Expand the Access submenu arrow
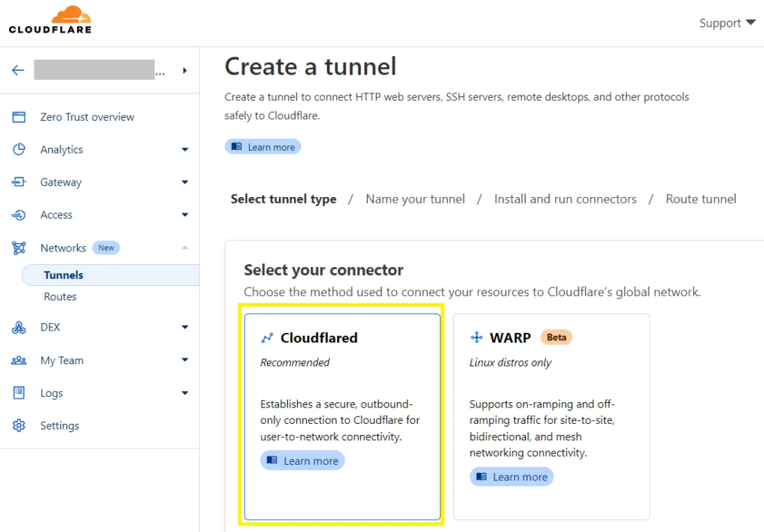Image resolution: width=764 pixels, height=532 pixels. pyautogui.click(x=185, y=215)
